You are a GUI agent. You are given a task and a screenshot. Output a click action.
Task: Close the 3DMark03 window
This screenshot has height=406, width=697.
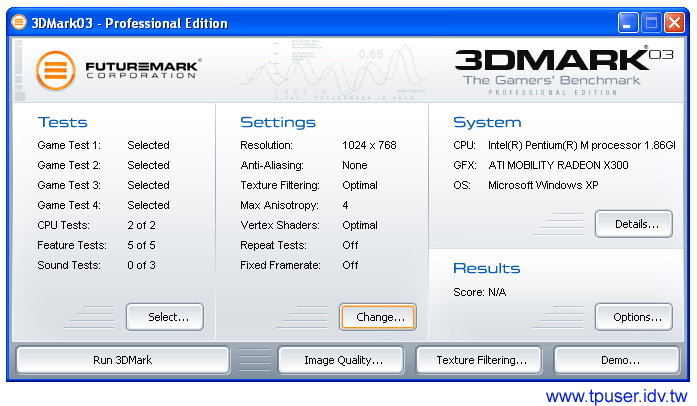click(x=674, y=22)
